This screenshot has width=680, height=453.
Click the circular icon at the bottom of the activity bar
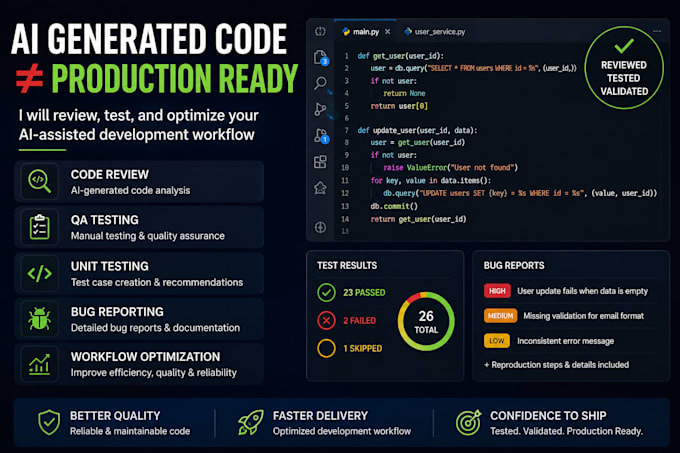click(x=320, y=227)
